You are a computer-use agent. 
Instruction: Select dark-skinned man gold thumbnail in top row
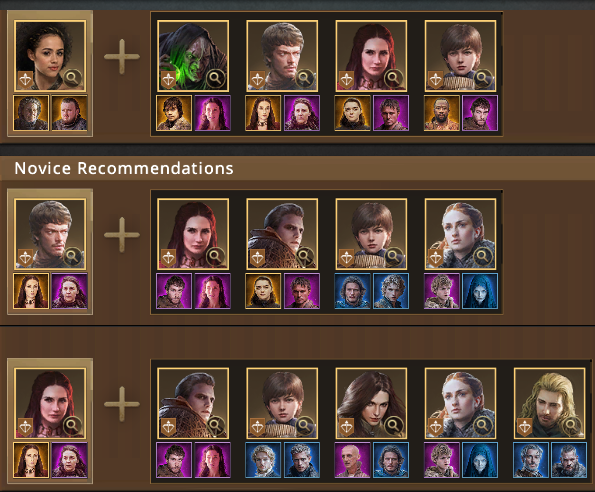(x=442, y=113)
